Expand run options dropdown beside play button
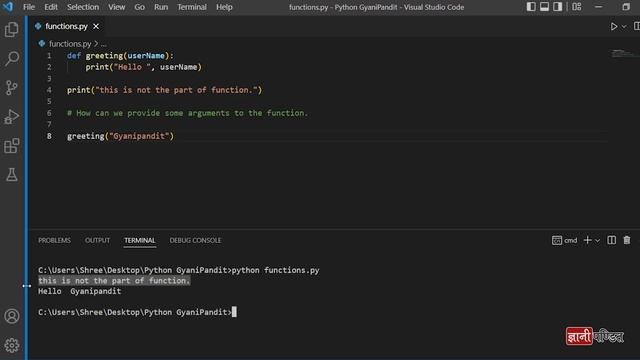 click(x=624, y=27)
